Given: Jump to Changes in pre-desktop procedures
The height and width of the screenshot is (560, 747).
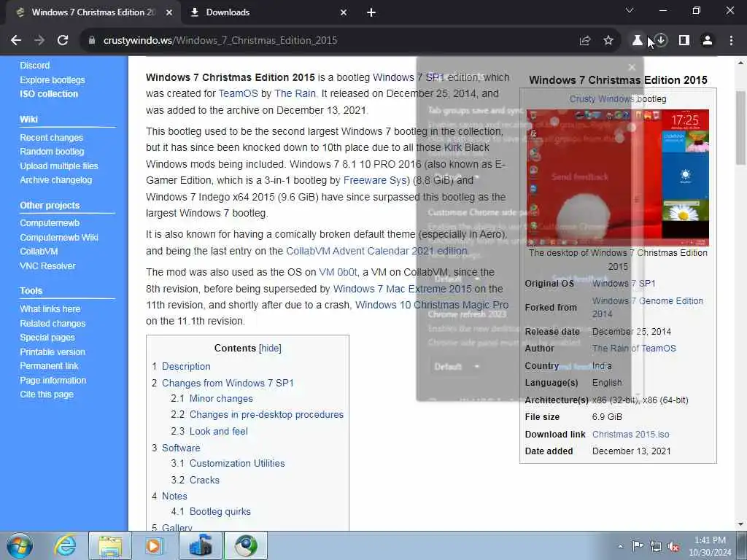Looking at the screenshot, I should coord(266,415).
